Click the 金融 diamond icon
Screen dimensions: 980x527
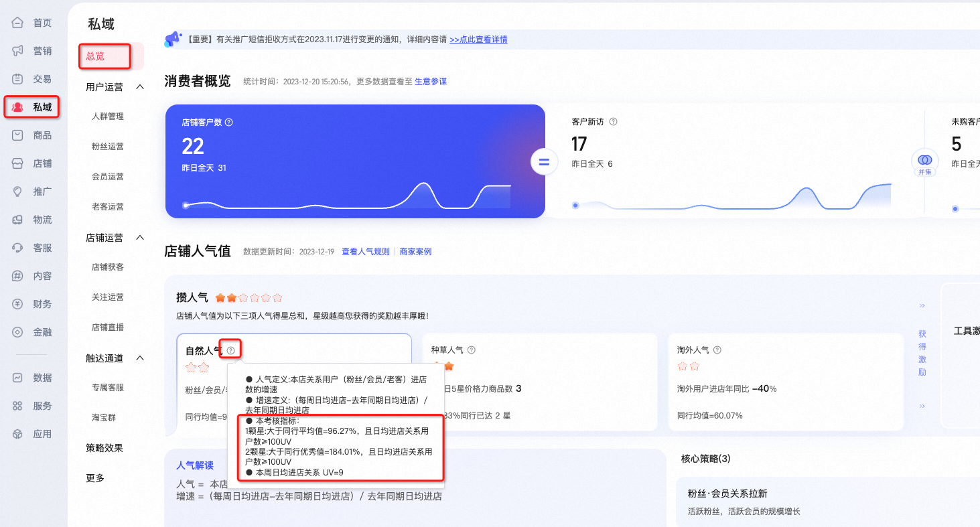click(18, 332)
